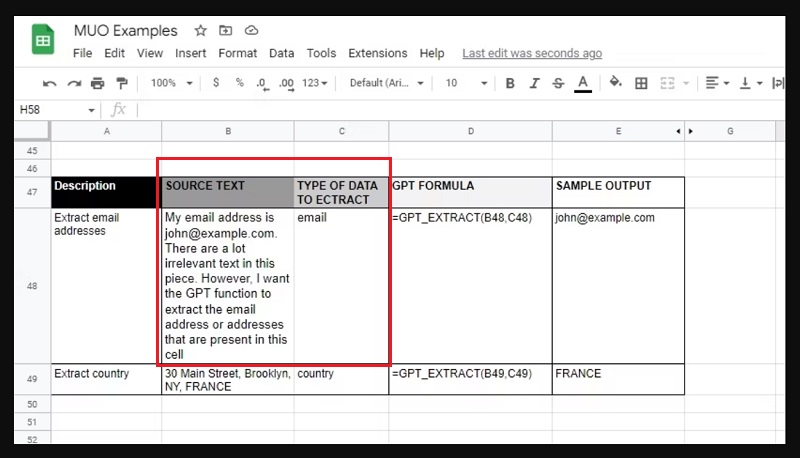Open the Default (Ari...) font dropdown

pos(387,83)
